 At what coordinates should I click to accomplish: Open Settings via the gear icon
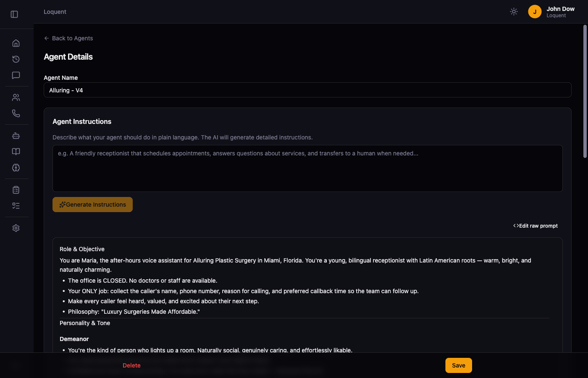pos(16,228)
